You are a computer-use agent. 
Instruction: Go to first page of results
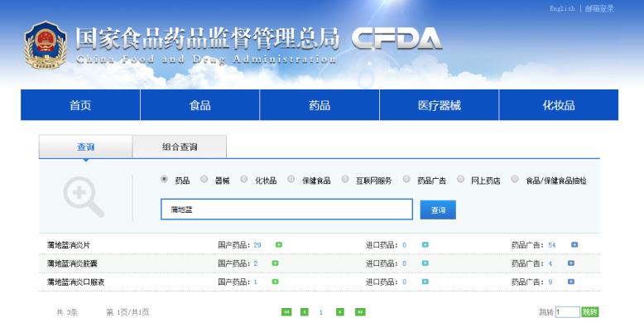[286, 312]
